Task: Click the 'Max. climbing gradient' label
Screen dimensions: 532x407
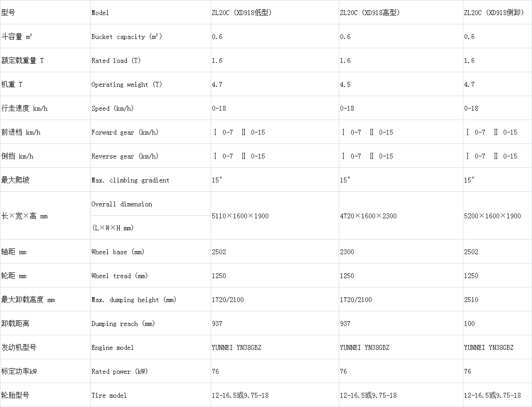Action: click(130, 180)
